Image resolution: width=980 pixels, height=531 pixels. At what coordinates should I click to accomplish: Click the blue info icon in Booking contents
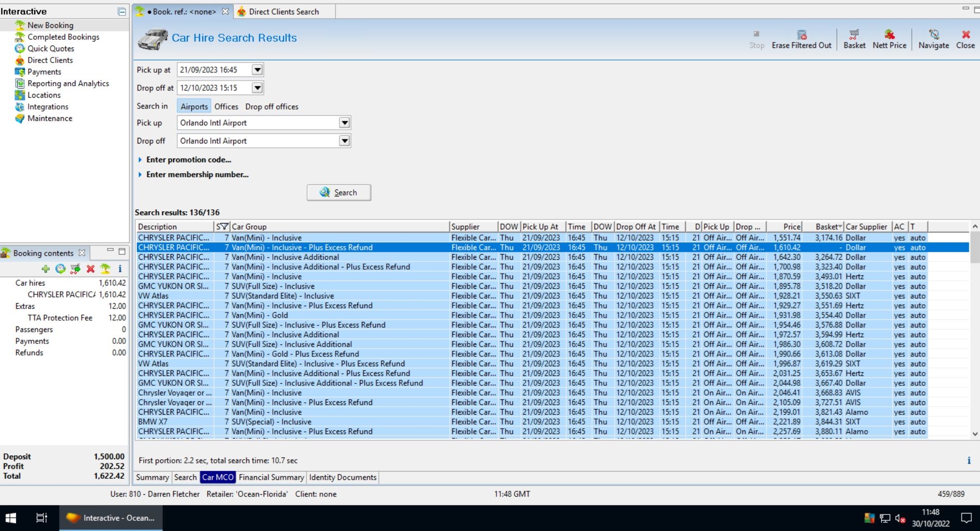coord(120,269)
